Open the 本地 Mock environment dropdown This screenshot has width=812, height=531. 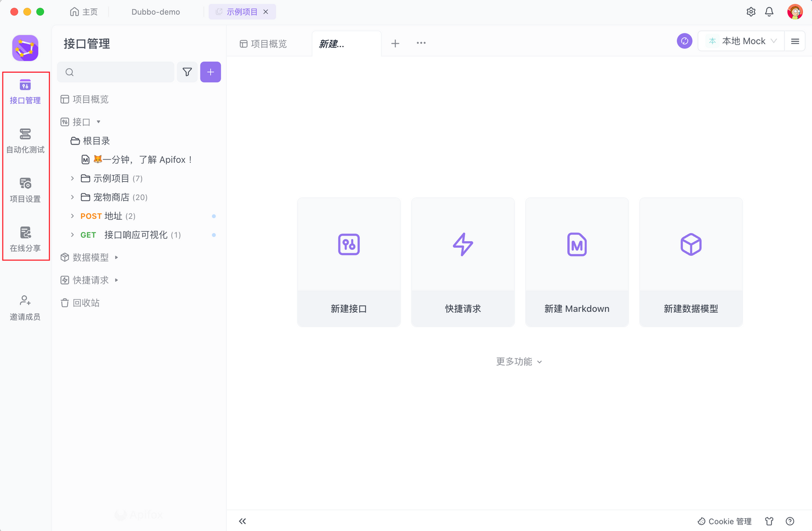click(x=741, y=41)
